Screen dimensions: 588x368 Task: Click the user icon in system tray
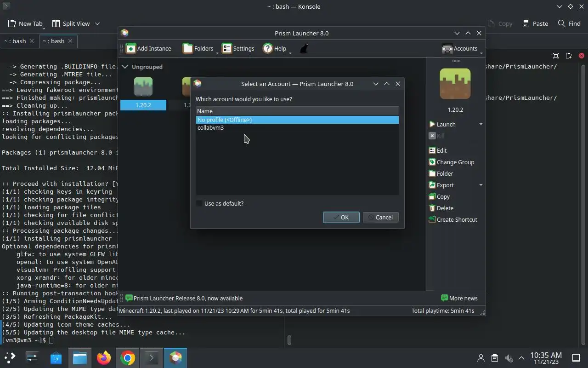point(481,358)
